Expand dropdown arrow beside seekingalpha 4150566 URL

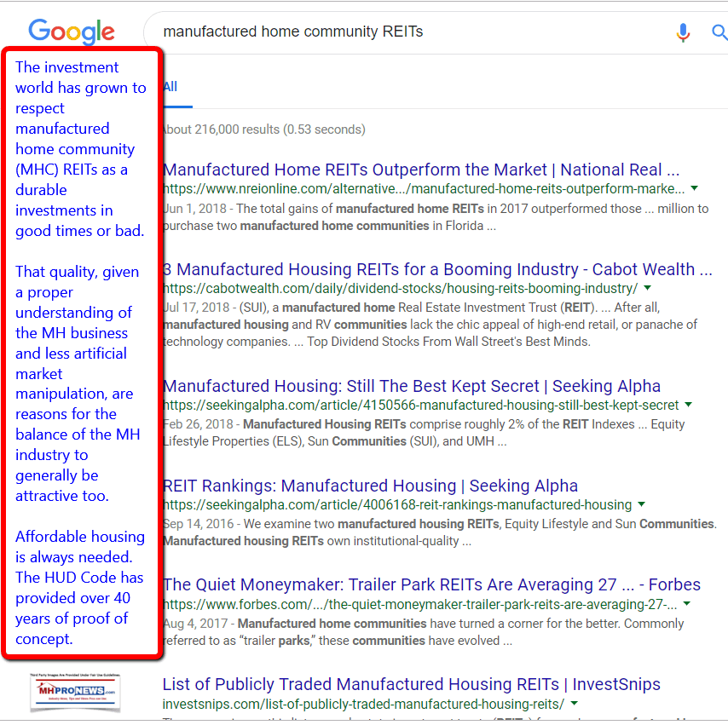pos(689,405)
